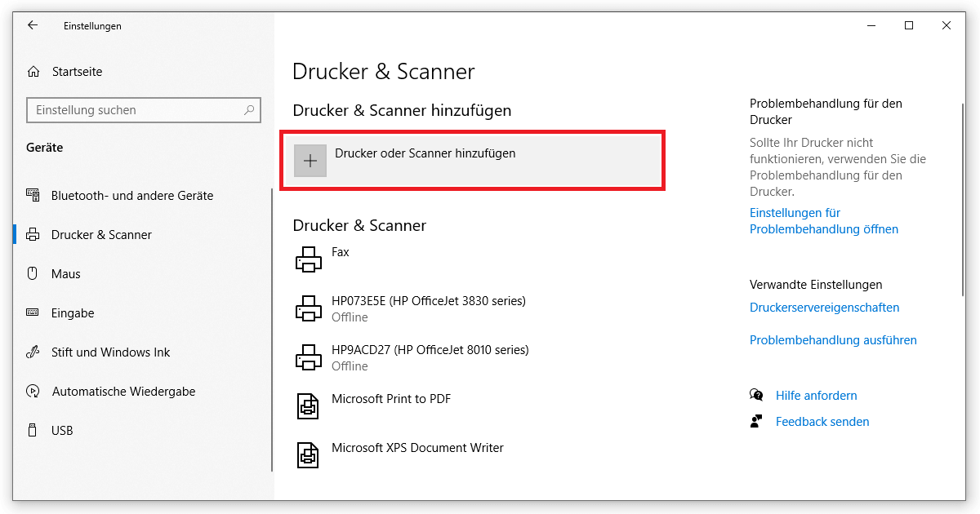Viewport: 980px width, 514px height.
Task: Click Druckerservereigenschaften link
Action: pyautogui.click(x=824, y=307)
